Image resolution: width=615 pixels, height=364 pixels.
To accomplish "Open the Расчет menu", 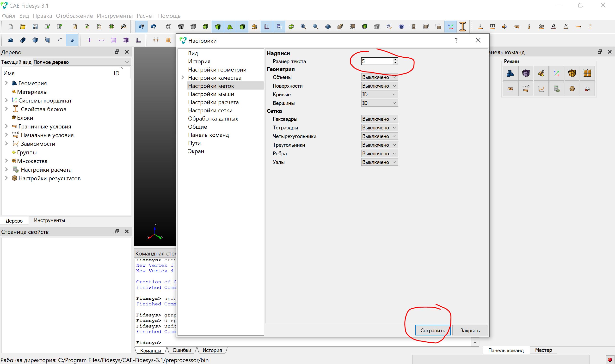I will coord(145,16).
